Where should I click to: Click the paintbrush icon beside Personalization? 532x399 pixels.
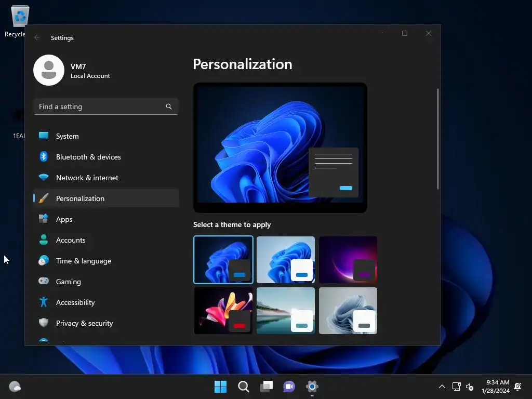(44, 198)
